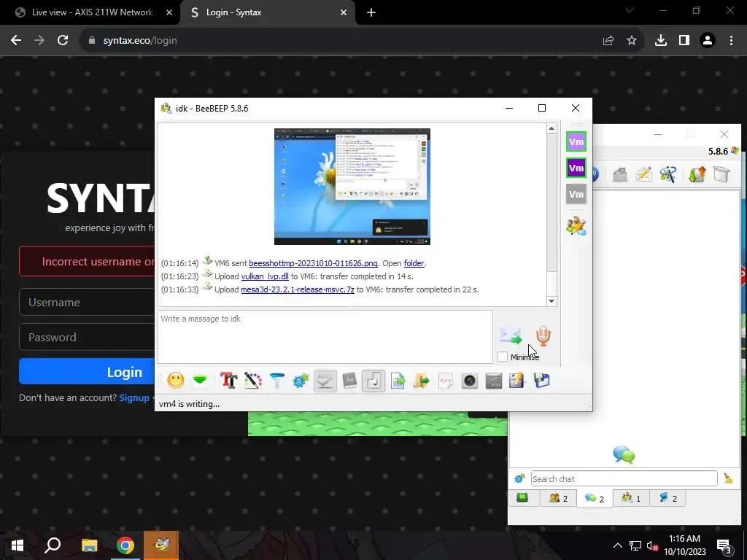
Task: Select the light purple Vm user avatar
Action: click(576, 141)
